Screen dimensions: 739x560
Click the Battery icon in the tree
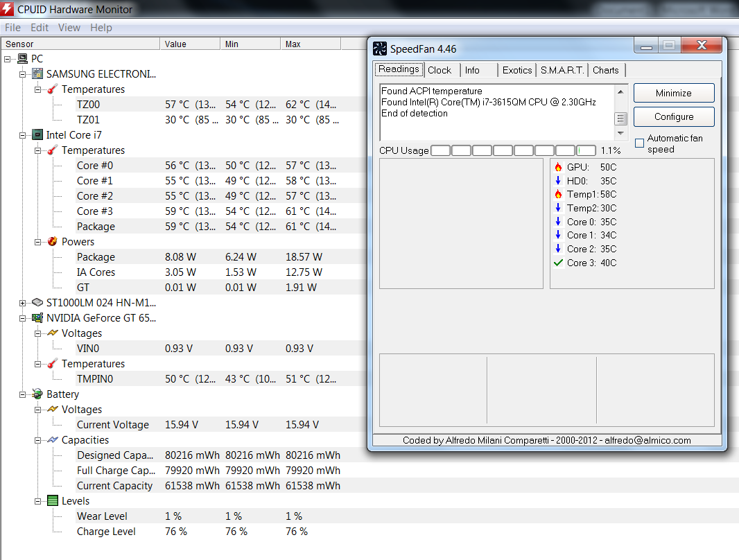(37, 394)
